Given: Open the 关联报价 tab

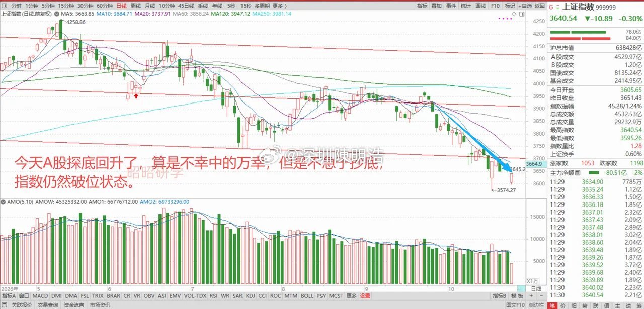Looking at the screenshot, I should click(22, 305).
